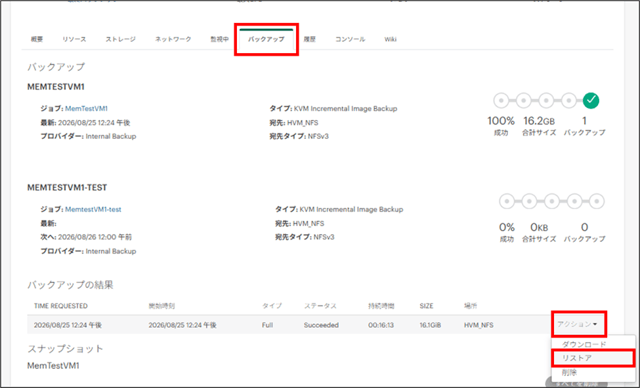Click the HVM_NFS location cell in results

[x=478, y=325]
